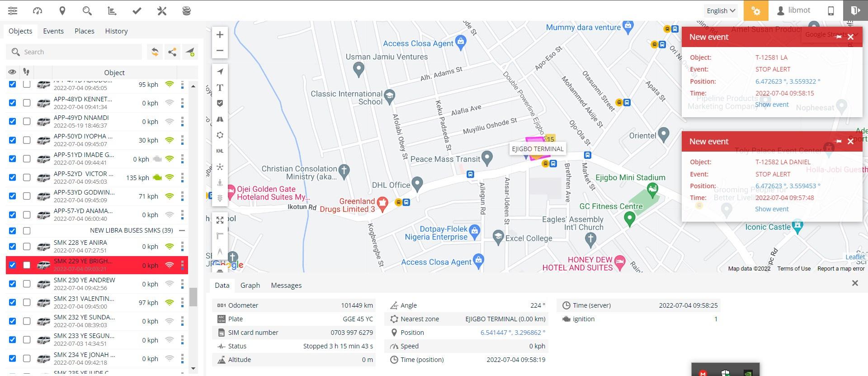868x376 pixels.
Task: Click the mobile phone version icon
Action: point(831,11)
